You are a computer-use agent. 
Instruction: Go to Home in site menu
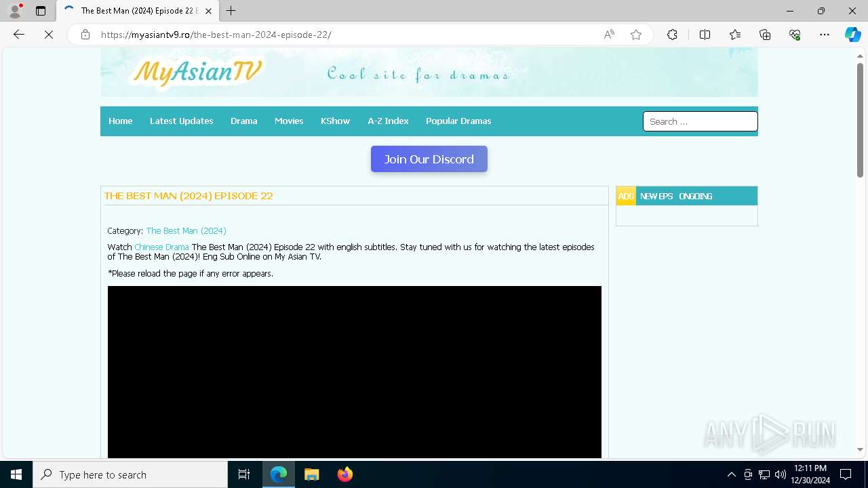click(x=121, y=121)
